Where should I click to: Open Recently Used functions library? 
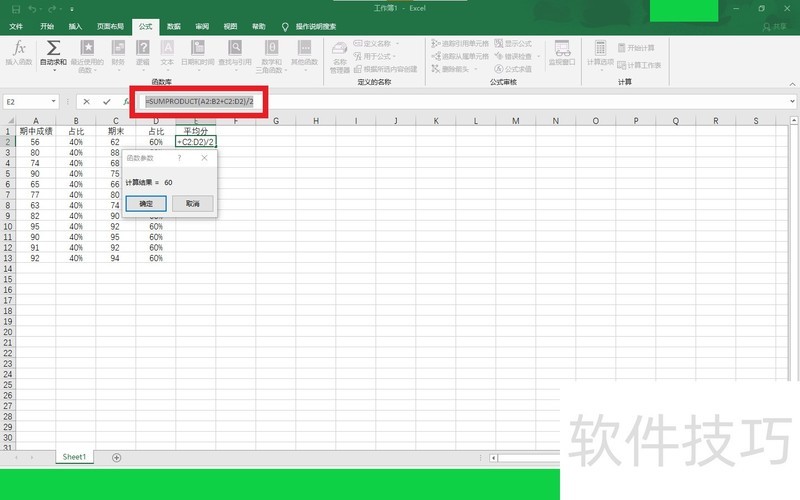[87, 55]
